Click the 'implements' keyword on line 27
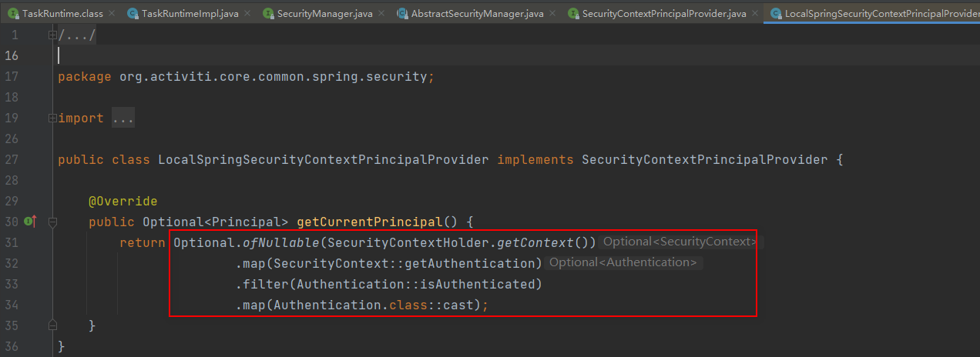Viewport: 980px width, 357px height. tap(535, 160)
